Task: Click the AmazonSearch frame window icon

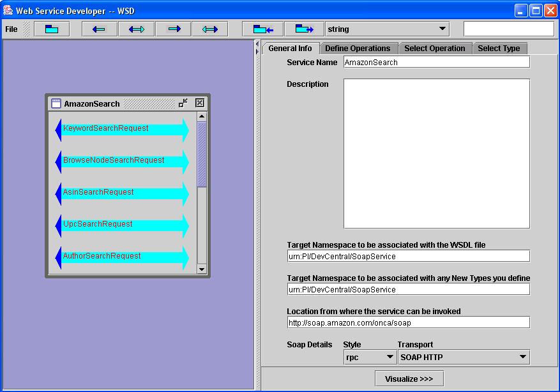Action: click(x=56, y=103)
